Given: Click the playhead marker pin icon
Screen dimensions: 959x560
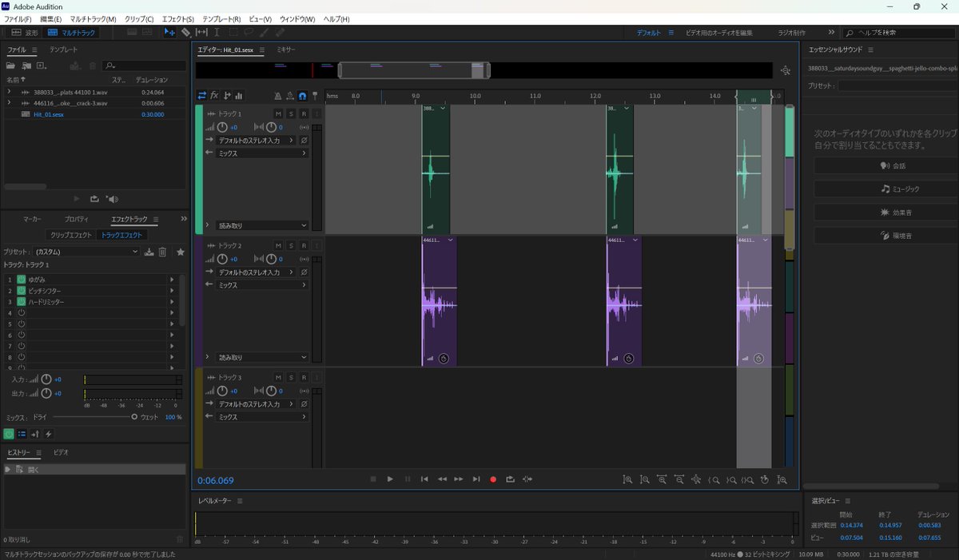Looking at the screenshot, I should (x=315, y=96).
